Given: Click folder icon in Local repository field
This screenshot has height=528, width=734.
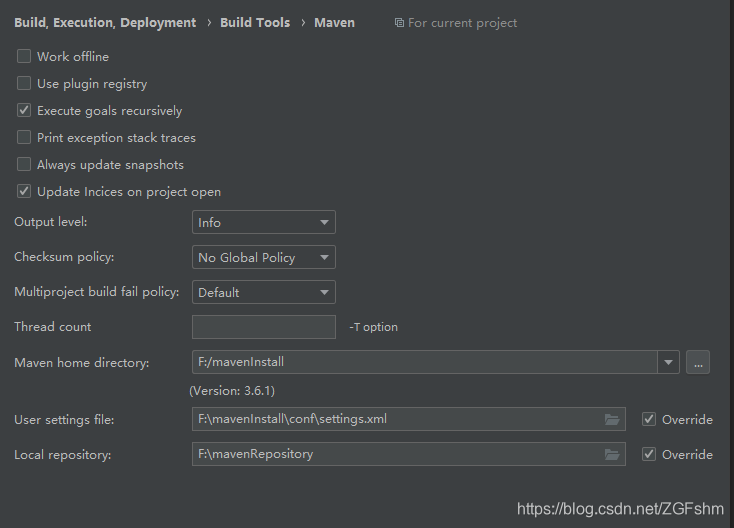Looking at the screenshot, I should pyautogui.click(x=612, y=454).
